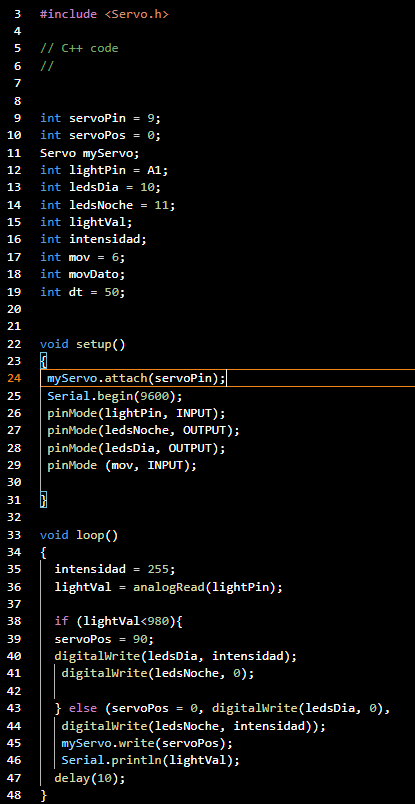Click the delay(10) call
415x804 pixels.
coord(90,778)
